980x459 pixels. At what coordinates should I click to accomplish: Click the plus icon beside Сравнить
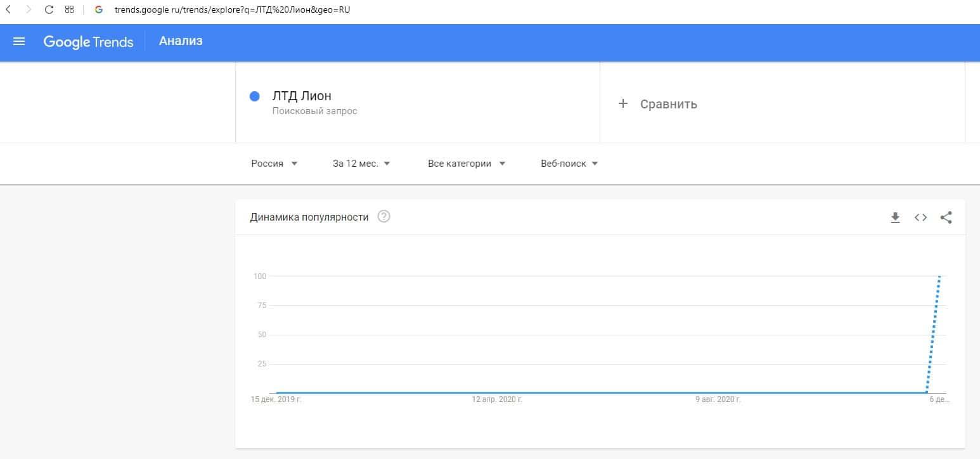tap(622, 104)
